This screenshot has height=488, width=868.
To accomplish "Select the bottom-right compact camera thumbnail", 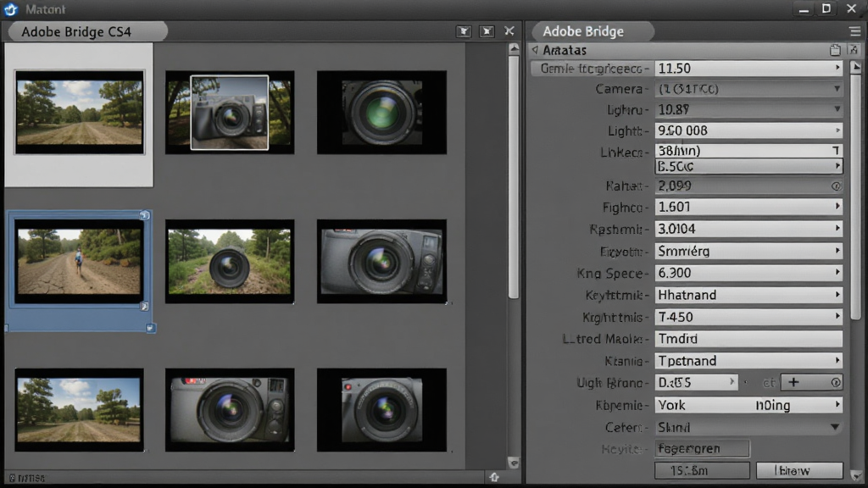I will pos(381,410).
